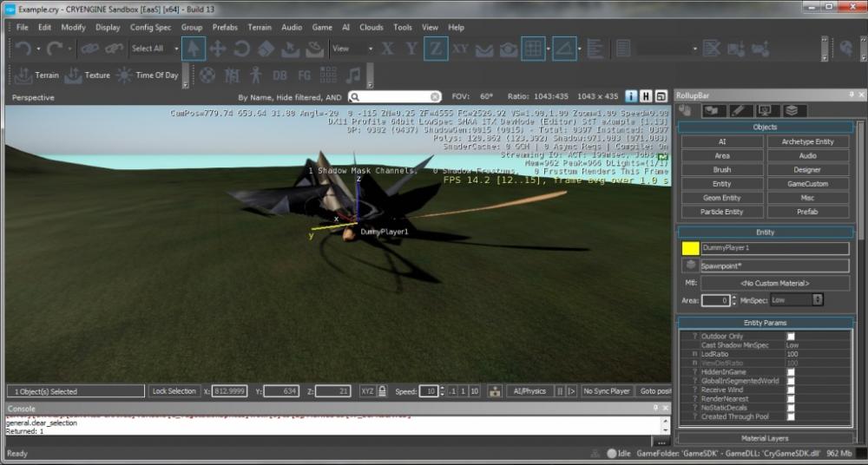Screen dimensions: 868x465
Task: Click the Lock Selection button
Action: [174, 390]
